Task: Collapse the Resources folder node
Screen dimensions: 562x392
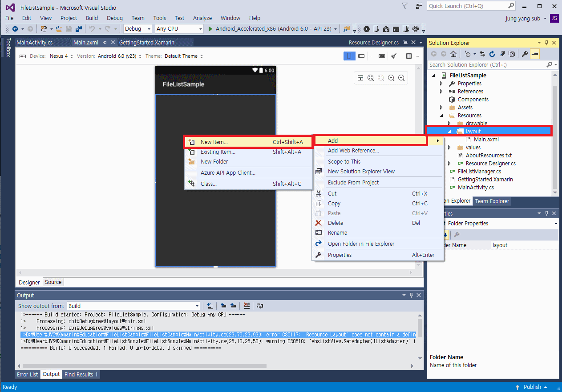Action: pos(441,115)
